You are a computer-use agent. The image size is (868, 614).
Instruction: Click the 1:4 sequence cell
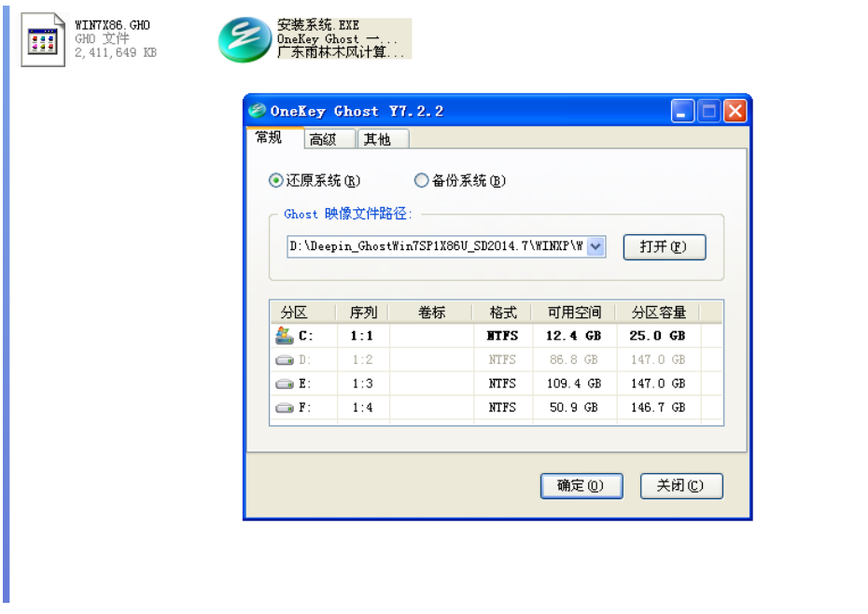(x=362, y=408)
